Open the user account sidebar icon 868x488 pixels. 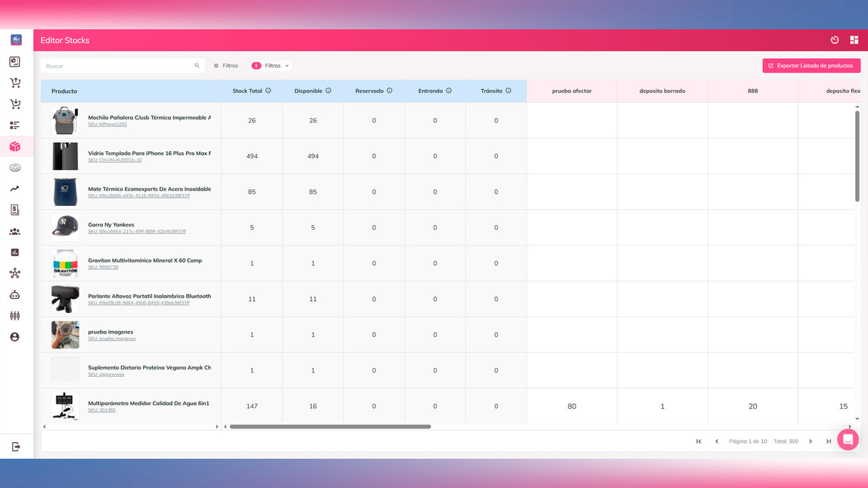(15, 337)
